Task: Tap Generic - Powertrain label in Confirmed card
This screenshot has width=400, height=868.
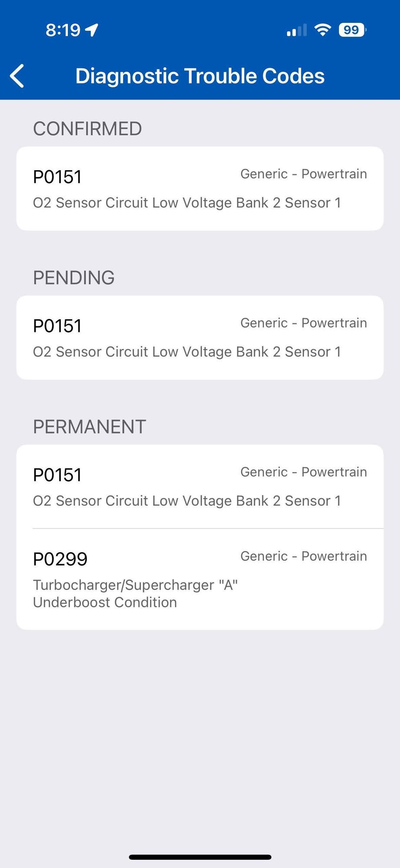Action: (303, 174)
